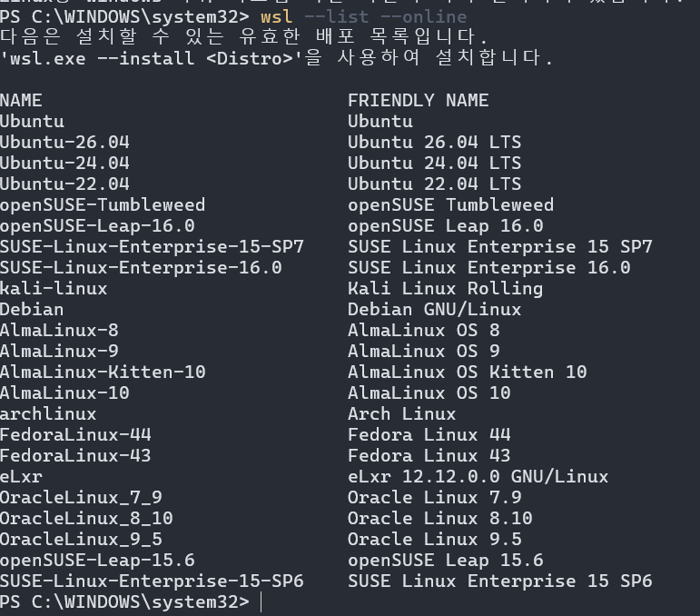Screen dimensions: 700x616
Task: Click the FRIENDLY NAME column header
Action: (x=418, y=101)
